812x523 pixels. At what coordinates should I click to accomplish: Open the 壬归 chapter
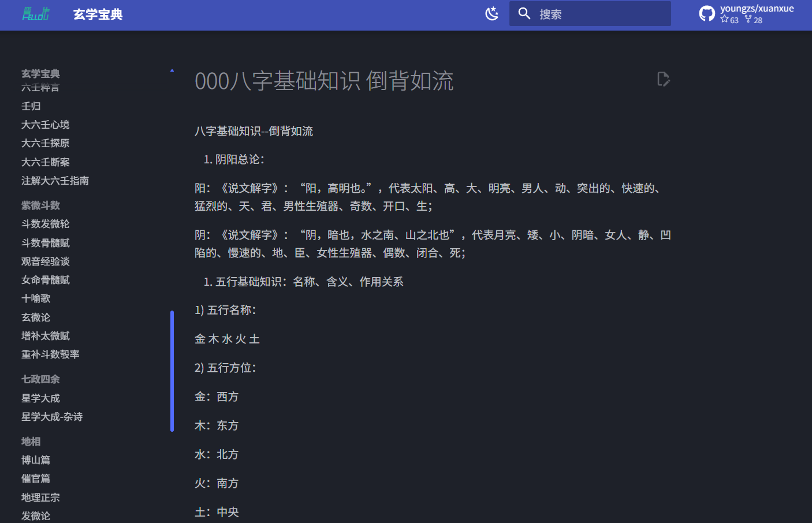(x=31, y=106)
